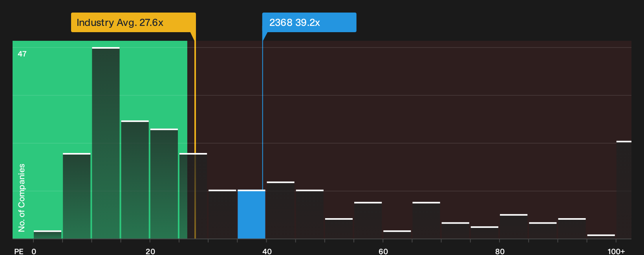Select the highlighted blue histogram bar
Image resolution: width=644 pixels, height=255 pixels.
click(x=251, y=214)
